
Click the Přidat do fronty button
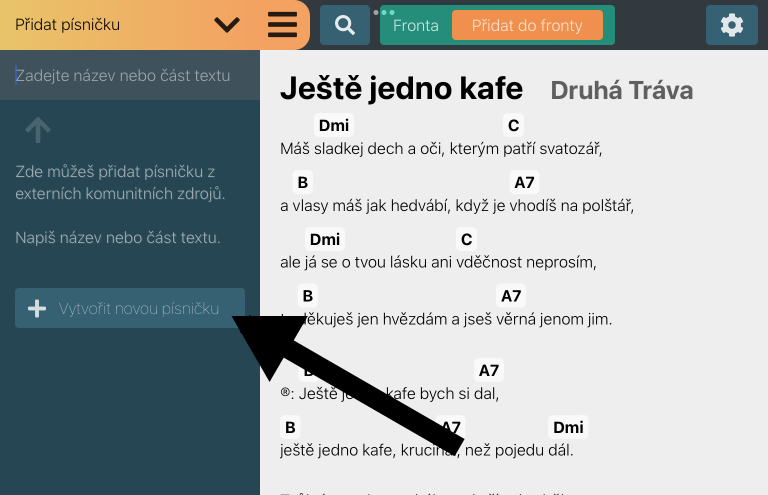(527, 25)
